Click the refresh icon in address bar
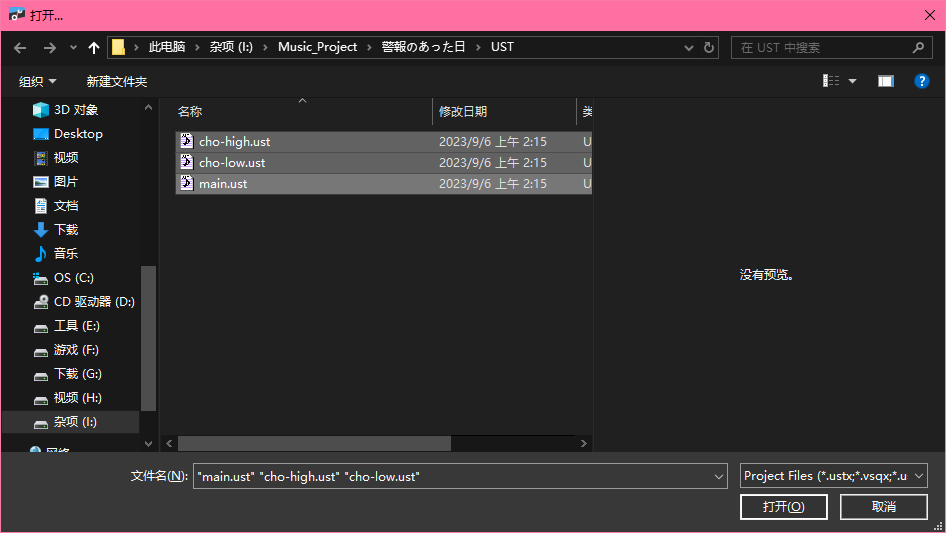Viewport: 946px width, 533px height. (710, 48)
